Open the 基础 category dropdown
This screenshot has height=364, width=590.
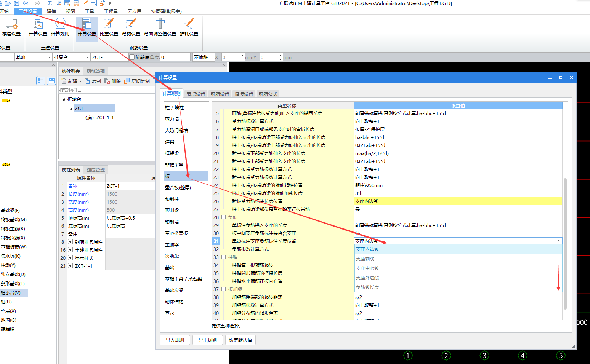pyautogui.click(x=49, y=57)
